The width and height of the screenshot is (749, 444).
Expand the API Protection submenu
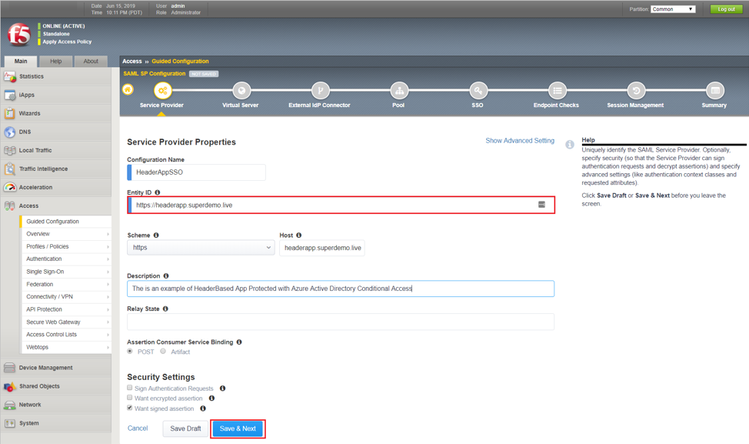pyautogui.click(x=108, y=310)
